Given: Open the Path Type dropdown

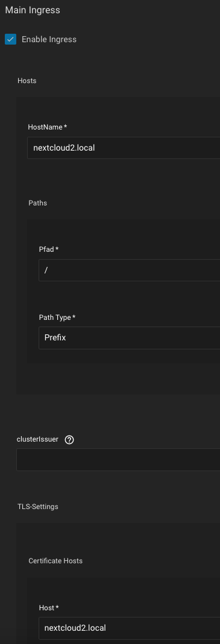Looking at the screenshot, I should click(129, 338).
